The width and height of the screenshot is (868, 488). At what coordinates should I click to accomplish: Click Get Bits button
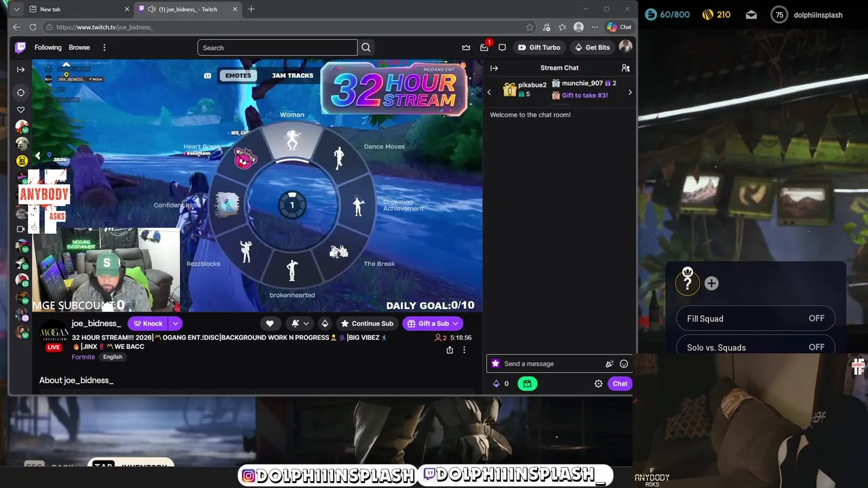tap(592, 47)
